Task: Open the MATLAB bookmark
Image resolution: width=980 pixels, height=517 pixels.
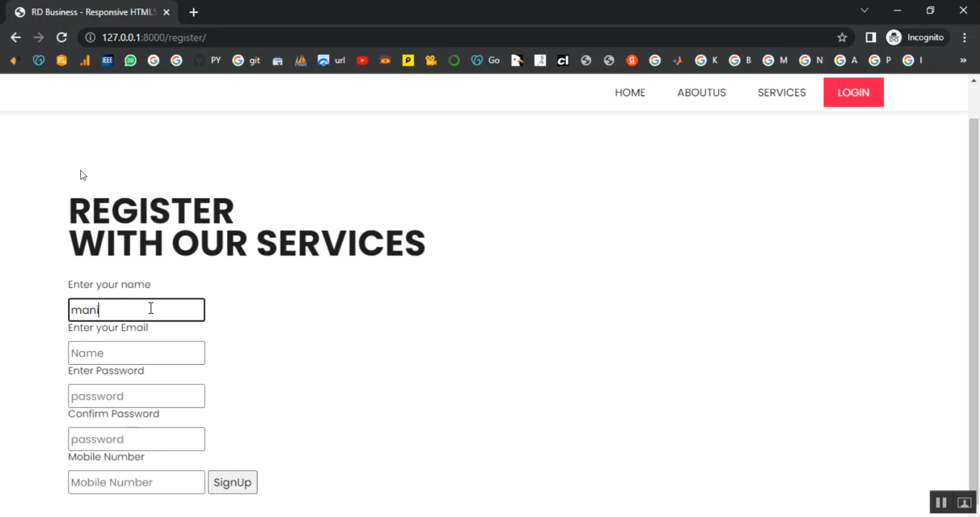Action: pyautogui.click(x=678, y=60)
